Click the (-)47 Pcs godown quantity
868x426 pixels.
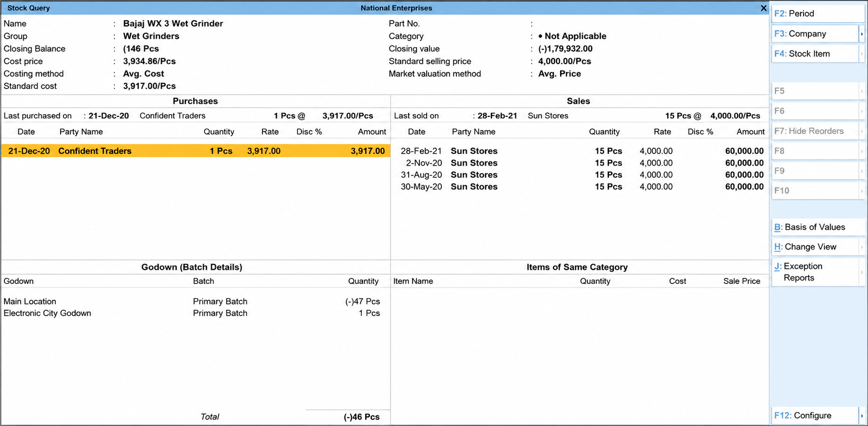(x=363, y=301)
